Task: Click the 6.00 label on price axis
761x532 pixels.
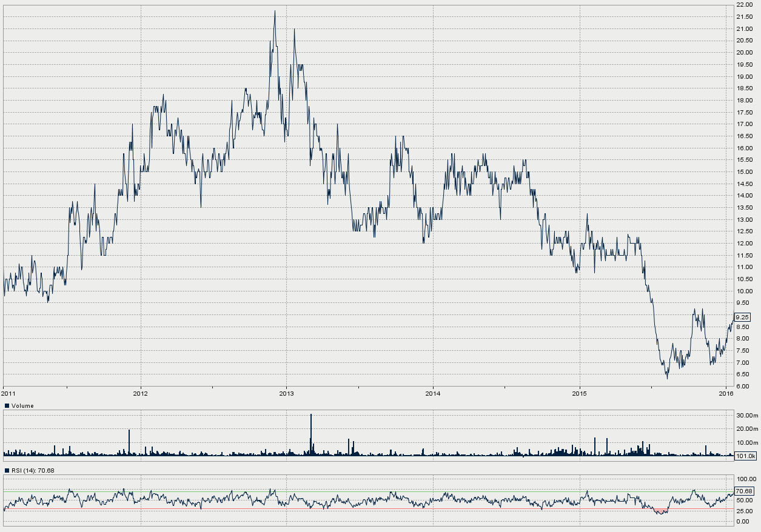Action: (x=743, y=387)
